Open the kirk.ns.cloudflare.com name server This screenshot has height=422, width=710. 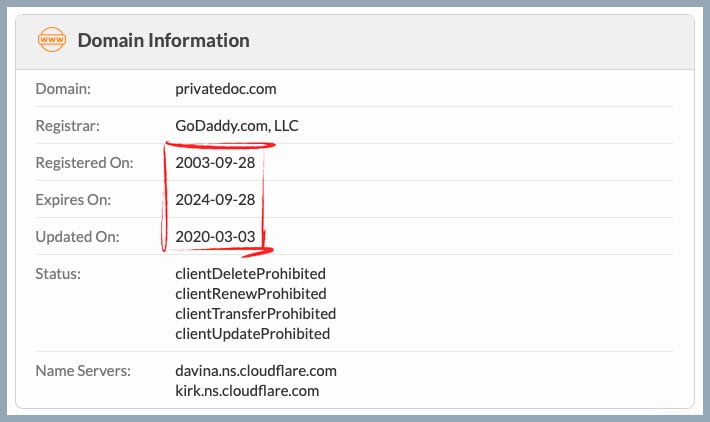tap(247, 390)
